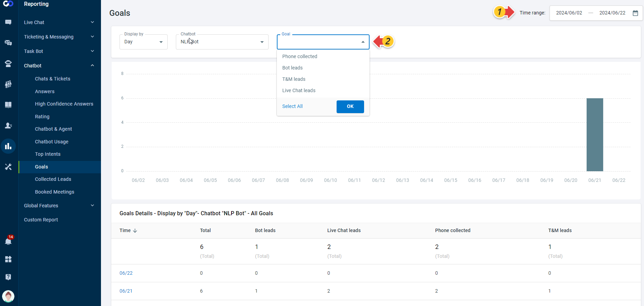Open High Confidence Answers report
Viewport: 644px width, 306px height.
(64, 104)
